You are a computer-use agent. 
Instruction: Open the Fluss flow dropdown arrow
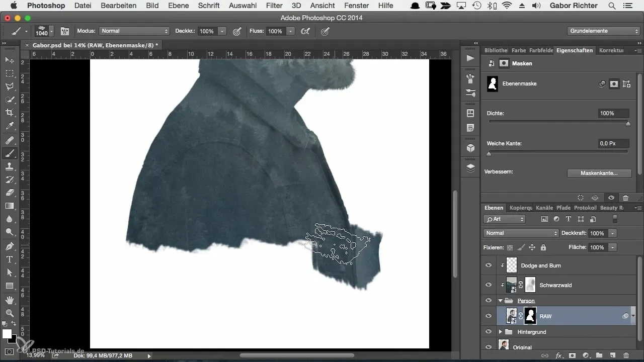[x=290, y=31]
